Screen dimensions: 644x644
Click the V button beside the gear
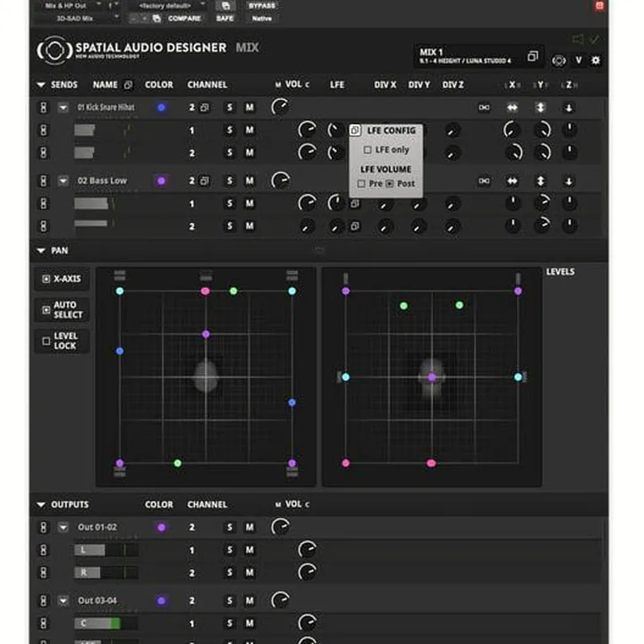579,61
